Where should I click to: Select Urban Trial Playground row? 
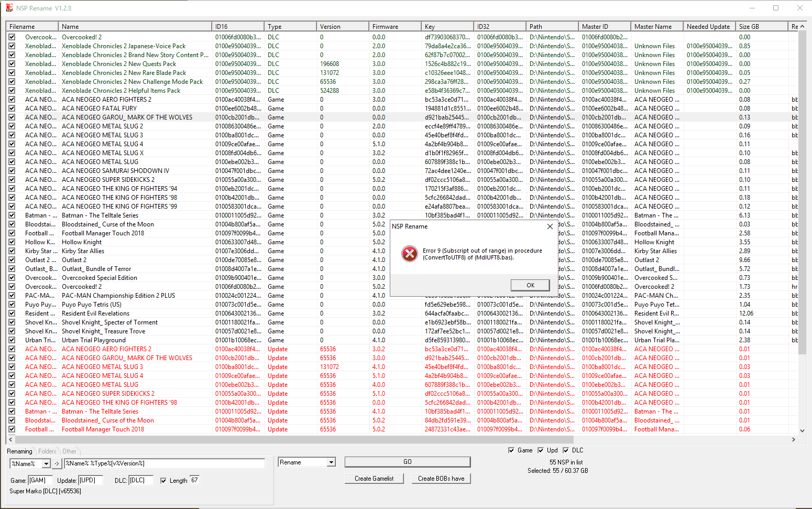tap(402, 340)
